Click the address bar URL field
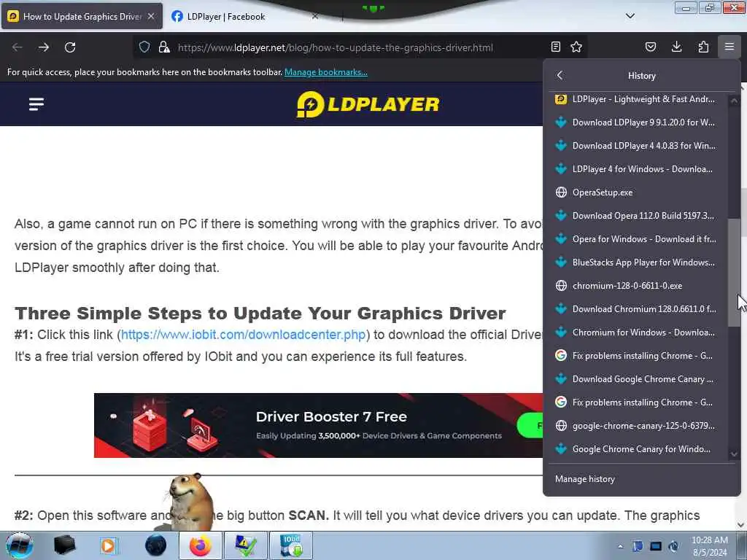Screen dimensions: 747x560 pos(336,47)
